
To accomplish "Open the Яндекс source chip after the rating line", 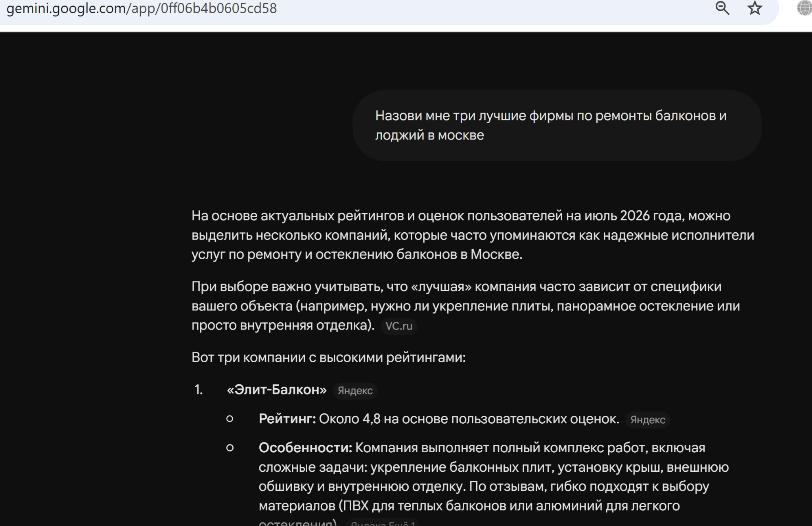I will point(647,420).
